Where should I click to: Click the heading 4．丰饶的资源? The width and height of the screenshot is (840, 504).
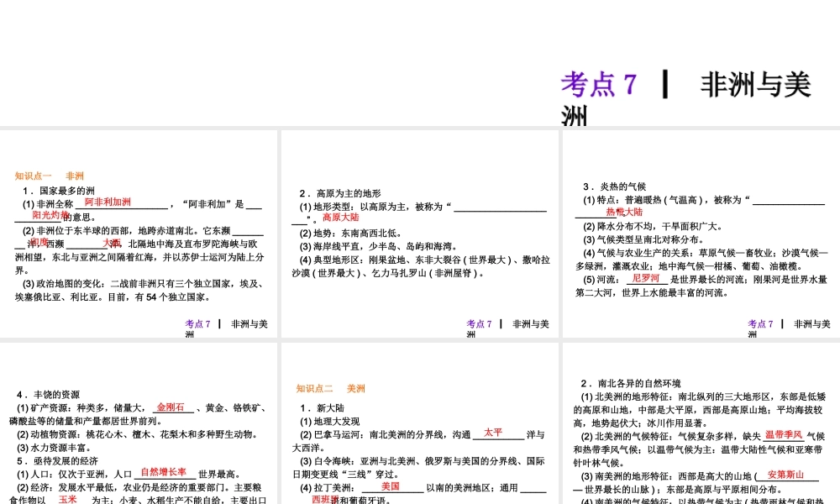[48, 394]
